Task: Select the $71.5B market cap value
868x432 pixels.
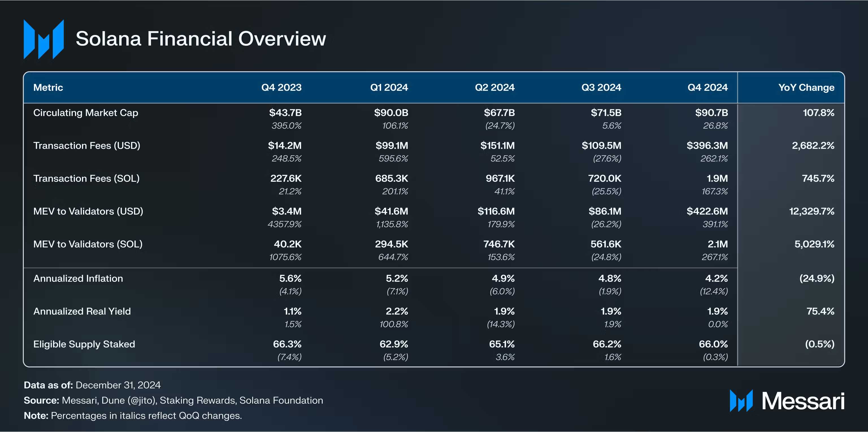Action: (606, 113)
